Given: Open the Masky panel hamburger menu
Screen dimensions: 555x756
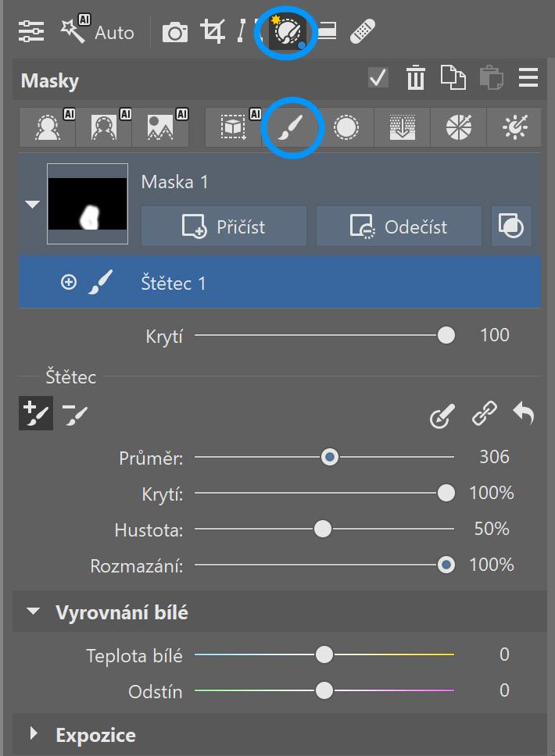Looking at the screenshot, I should [x=528, y=78].
